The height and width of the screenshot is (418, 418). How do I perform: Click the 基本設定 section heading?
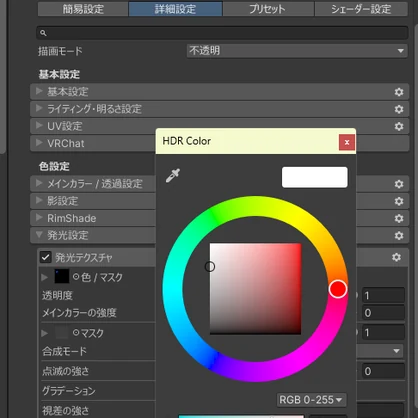coord(59,74)
